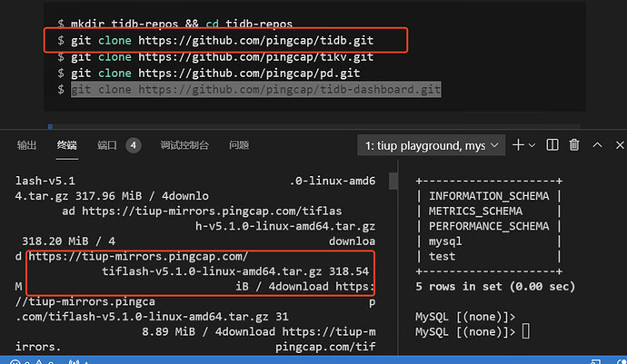Click the highlighted tidb-dashboard.git clone line
This screenshot has height=364, width=627.
coord(256,90)
